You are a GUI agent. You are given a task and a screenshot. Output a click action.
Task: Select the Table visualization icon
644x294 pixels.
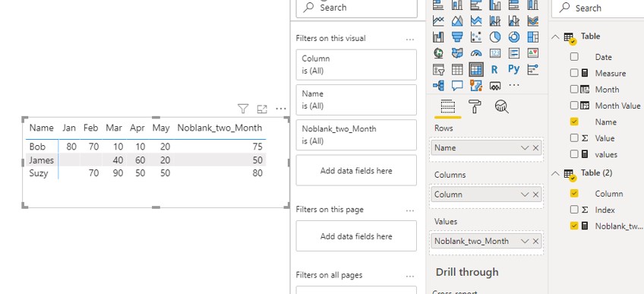click(457, 69)
